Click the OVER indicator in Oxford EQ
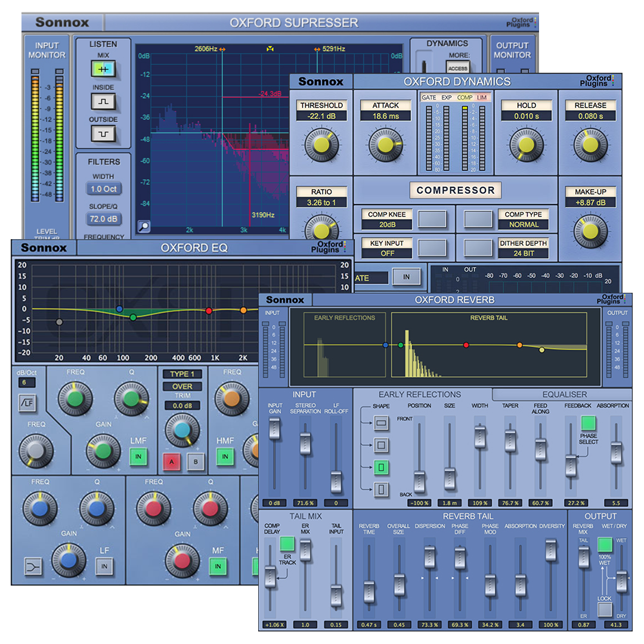644x644 pixels. click(x=182, y=386)
